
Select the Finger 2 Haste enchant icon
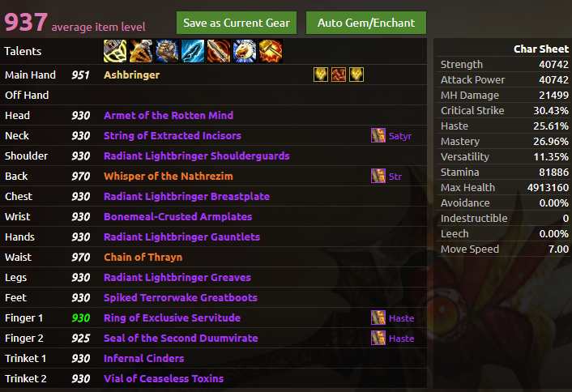[x=378, y=338]
